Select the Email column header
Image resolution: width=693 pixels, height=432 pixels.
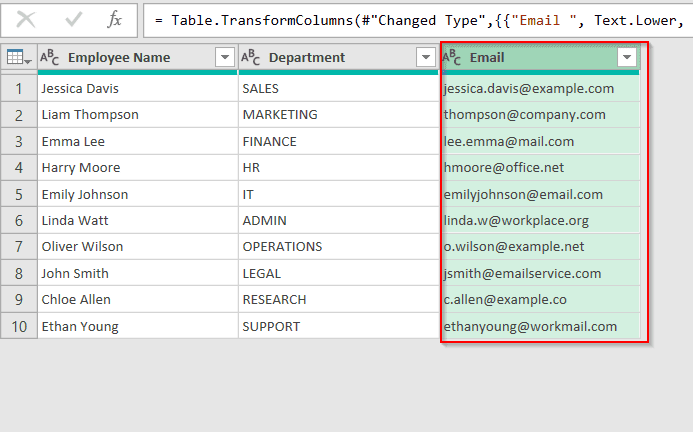click(x=540, y=57)
